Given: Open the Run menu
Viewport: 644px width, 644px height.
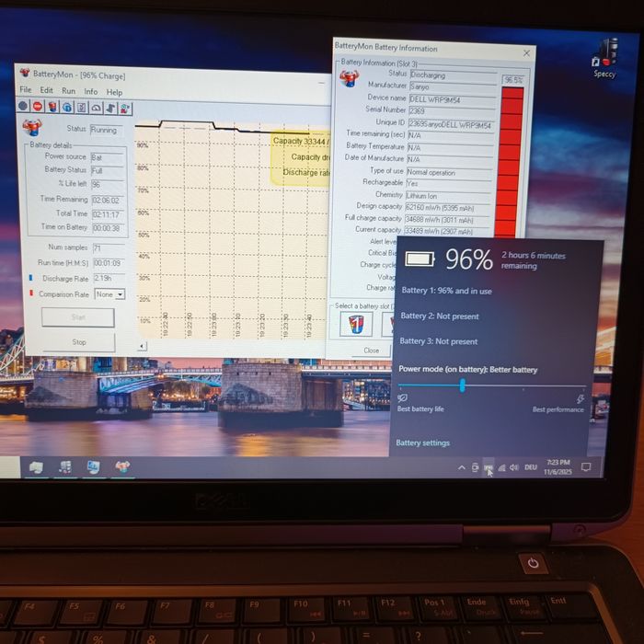Looking at the screenshot, I should point(69,91).
